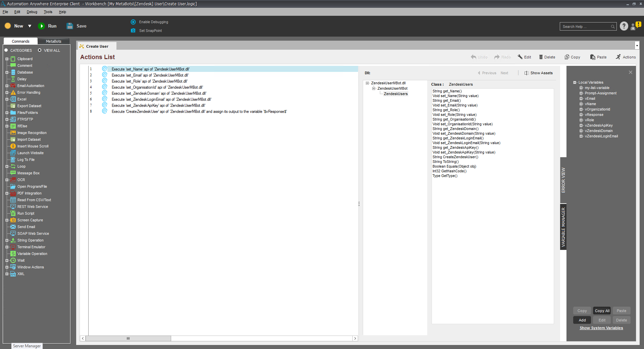644x349 pixels.
Task: Click the Copy icon in Actions List toolbar
Action: click(567, 57)
